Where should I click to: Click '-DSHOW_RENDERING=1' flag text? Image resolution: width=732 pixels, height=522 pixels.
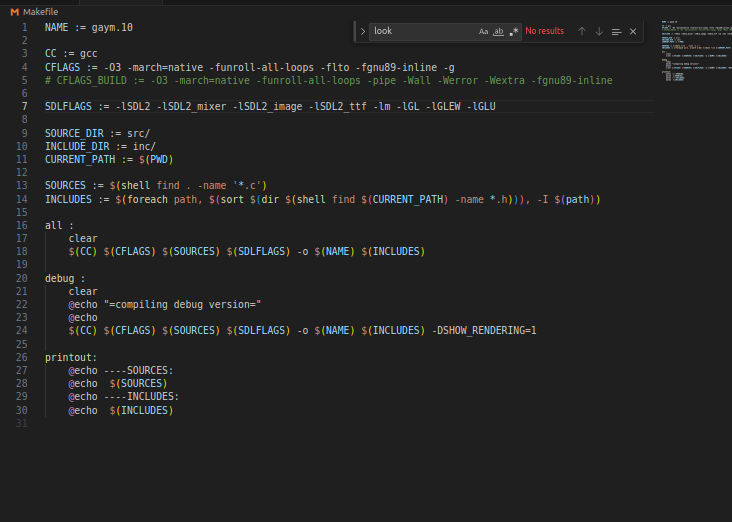484,331
